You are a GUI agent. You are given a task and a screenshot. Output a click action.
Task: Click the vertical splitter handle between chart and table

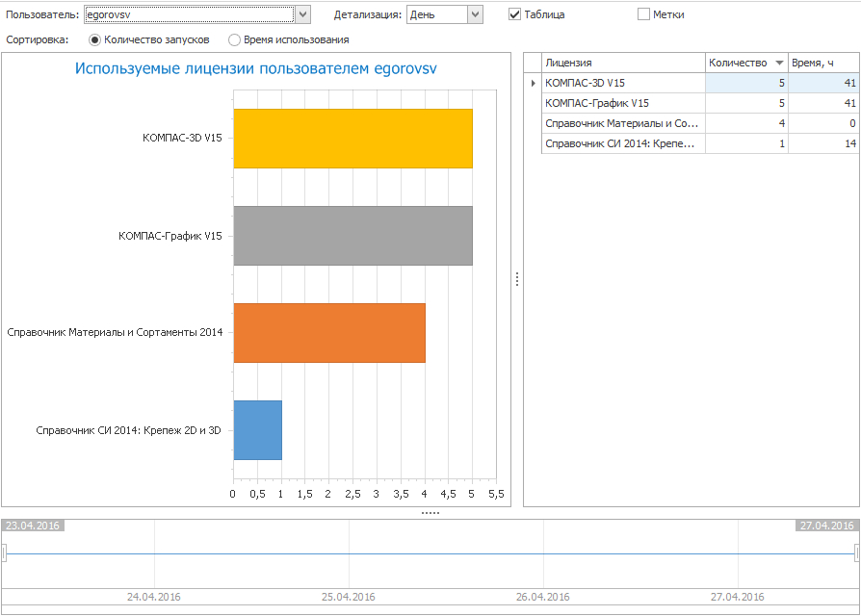pyautogui.click(x=517, y=279)
